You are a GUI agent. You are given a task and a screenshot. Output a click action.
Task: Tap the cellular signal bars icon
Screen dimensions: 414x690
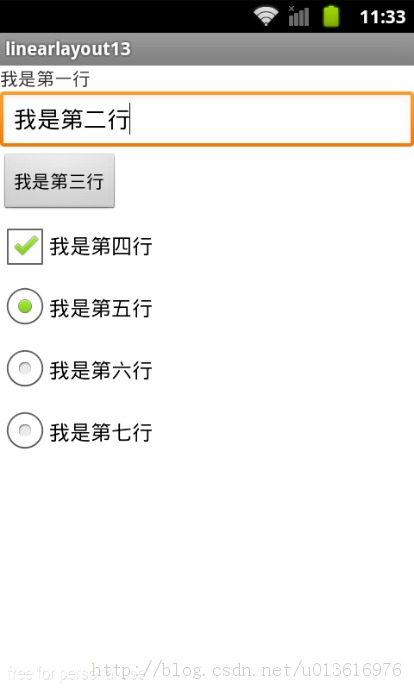[299, 18]
